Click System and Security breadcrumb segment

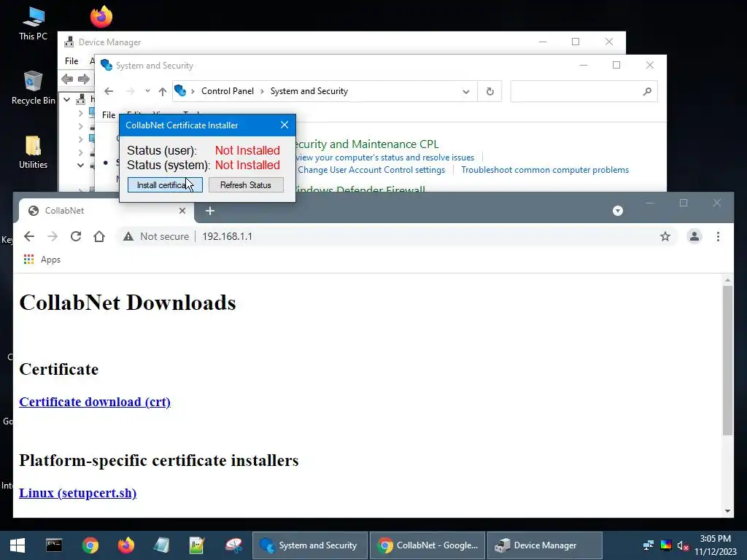tap(309, 91)
